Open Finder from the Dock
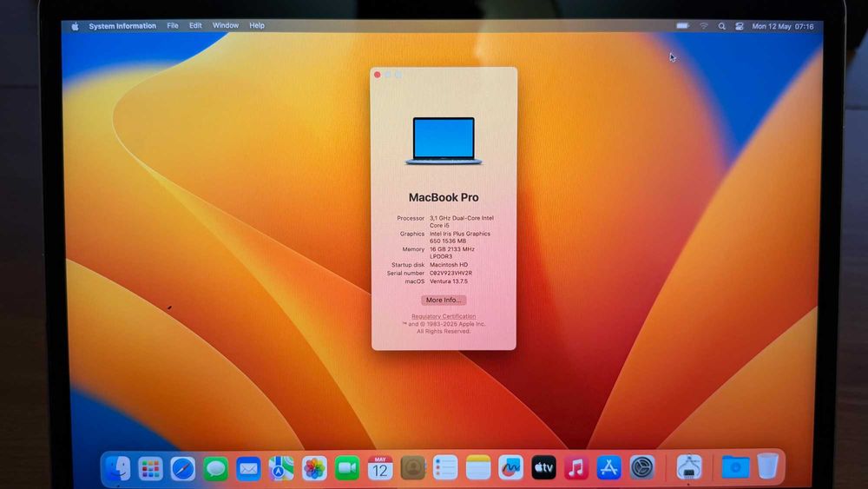Viewport: 868px width, 489px height. pyautogui.click(x=117, y=468)
